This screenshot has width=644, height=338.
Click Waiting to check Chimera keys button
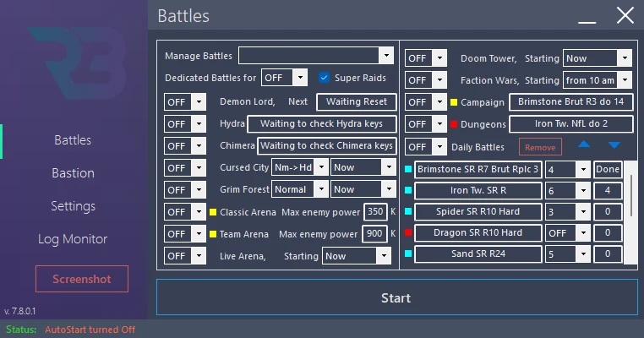(326, 146)
